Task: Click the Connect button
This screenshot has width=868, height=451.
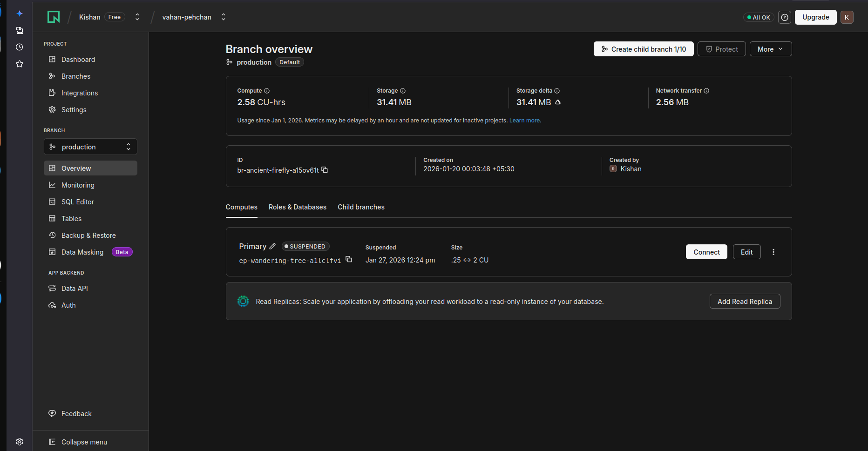Action: coord(706,252)
